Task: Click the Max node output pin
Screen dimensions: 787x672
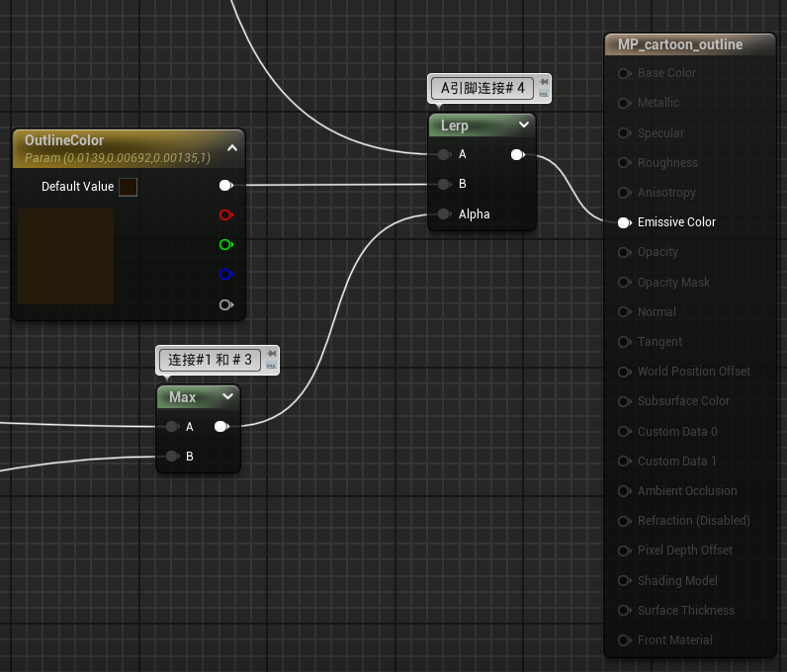Action: [220, 427]
